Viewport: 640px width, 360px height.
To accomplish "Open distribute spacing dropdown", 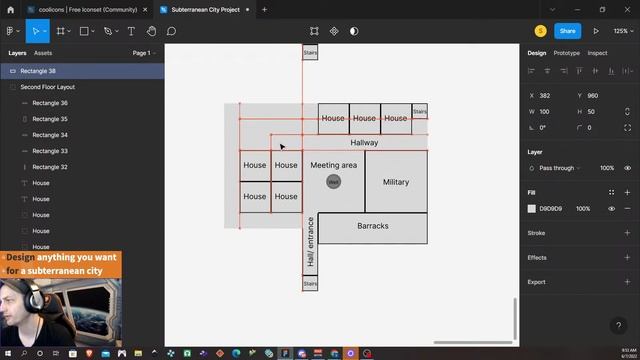I will [627, 71].
